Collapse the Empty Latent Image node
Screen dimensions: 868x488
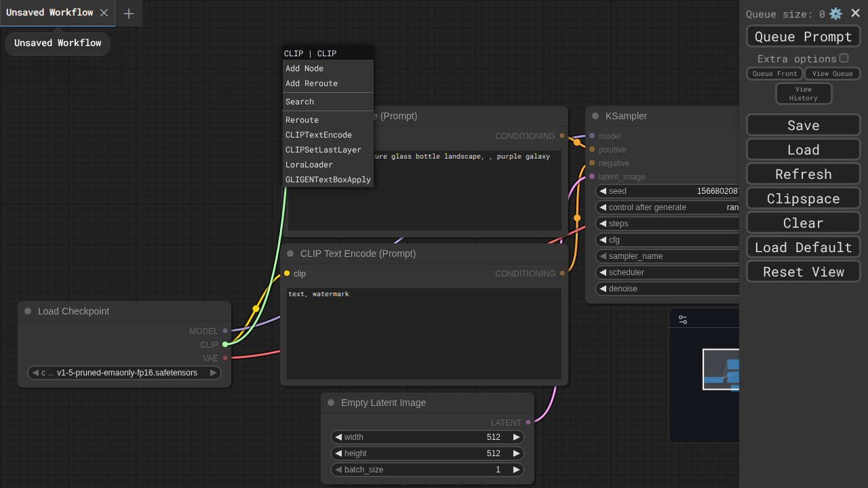pos(331,403)
